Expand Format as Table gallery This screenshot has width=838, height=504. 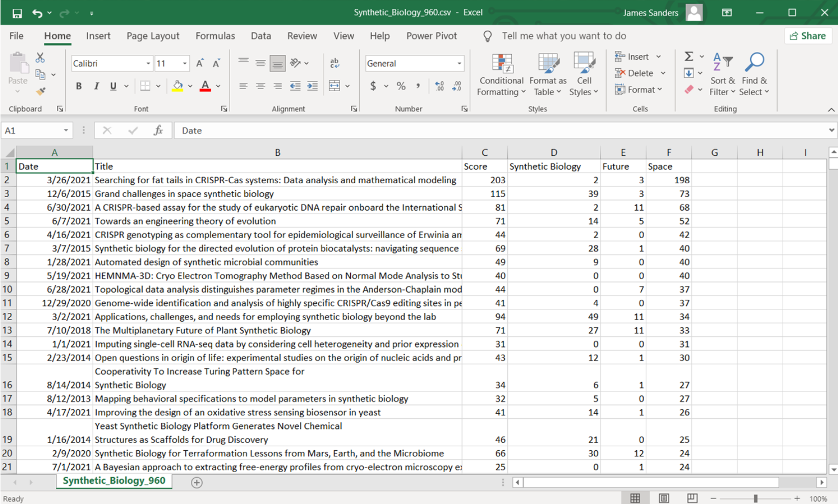[548, 75]
